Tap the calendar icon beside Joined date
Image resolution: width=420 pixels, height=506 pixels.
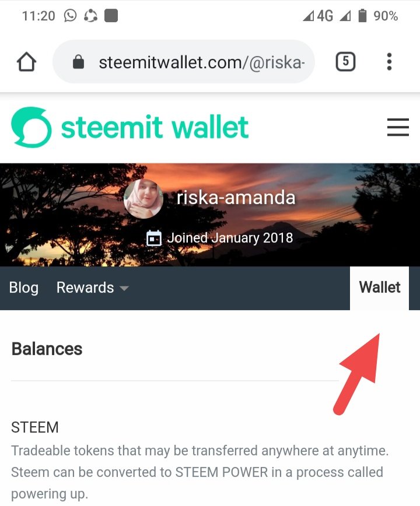click(154, 238)
